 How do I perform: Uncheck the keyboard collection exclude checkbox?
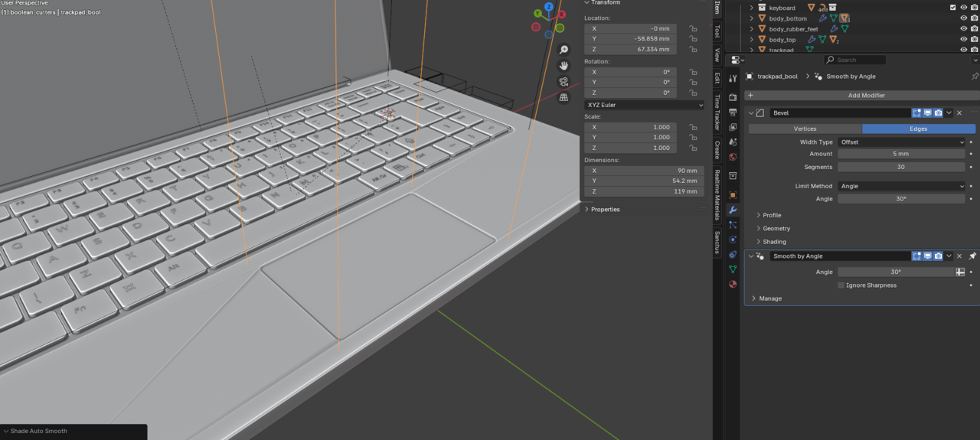tap(953, 8)
